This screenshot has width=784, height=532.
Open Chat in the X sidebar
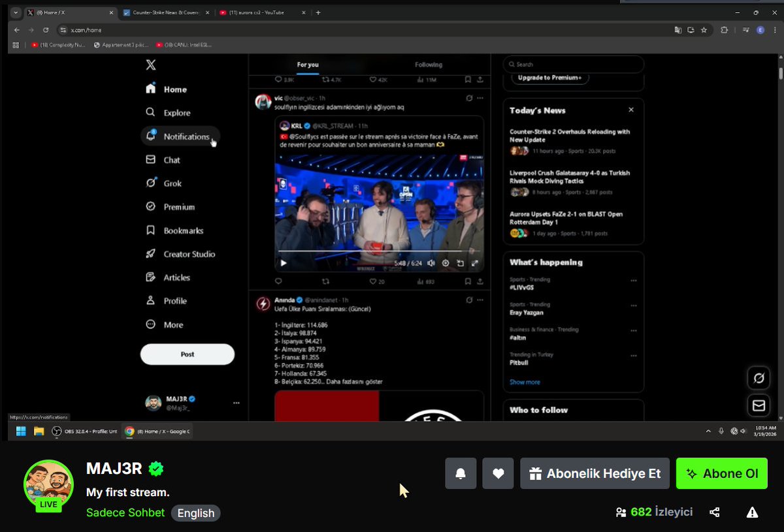pos(163,160)
